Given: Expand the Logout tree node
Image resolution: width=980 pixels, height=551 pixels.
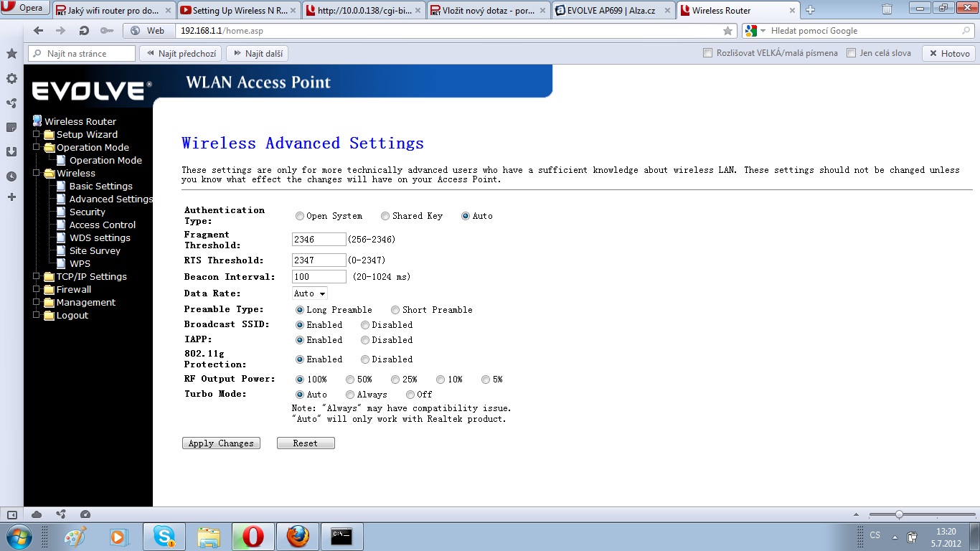Looking at the screenshot, I should point(37,315).
